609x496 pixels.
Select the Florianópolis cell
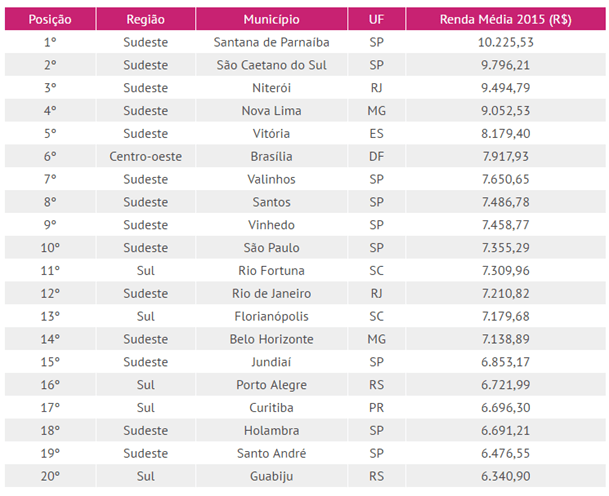[271, 316]
